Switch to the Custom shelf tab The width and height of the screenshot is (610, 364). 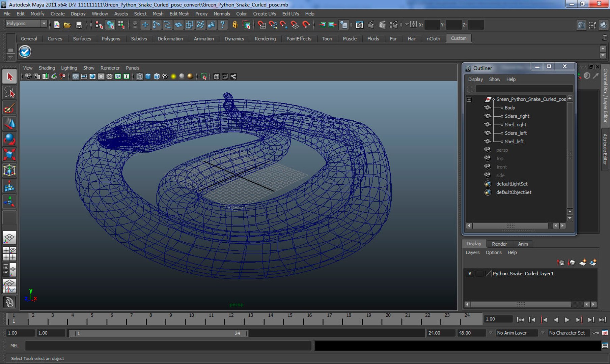(x=459, y=38)
